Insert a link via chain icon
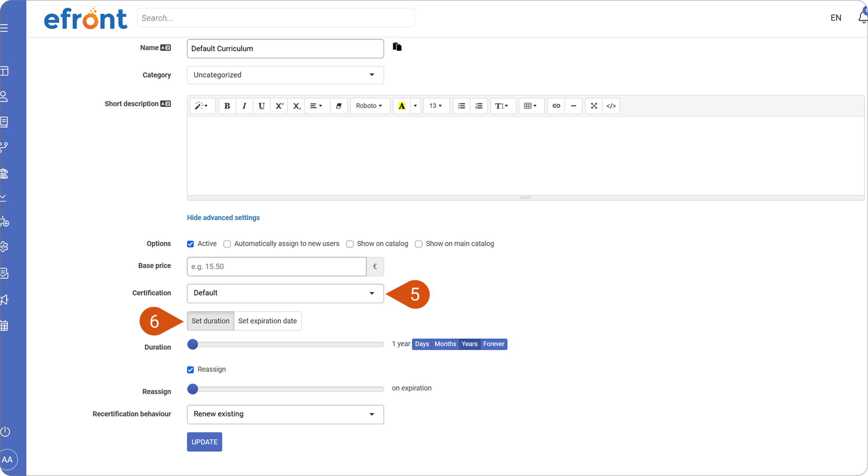 [x=556, y=106]
